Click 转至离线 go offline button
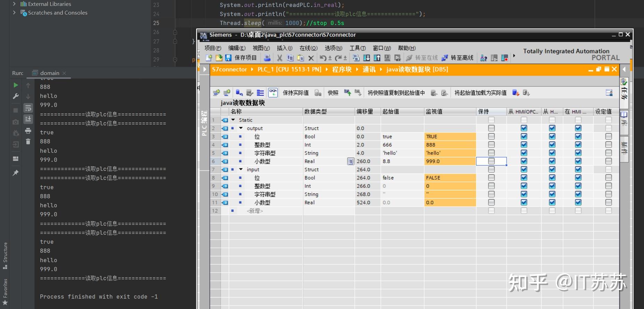Viewport: 644px width, 309px height. click(458, 58)
